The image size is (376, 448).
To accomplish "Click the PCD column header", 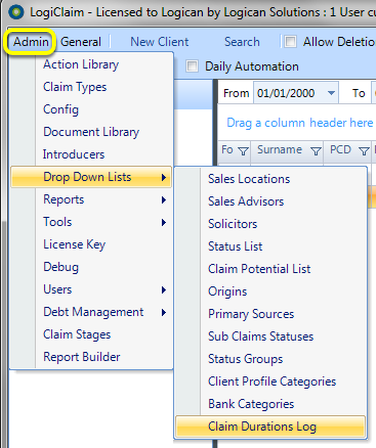I will point(347,150).
